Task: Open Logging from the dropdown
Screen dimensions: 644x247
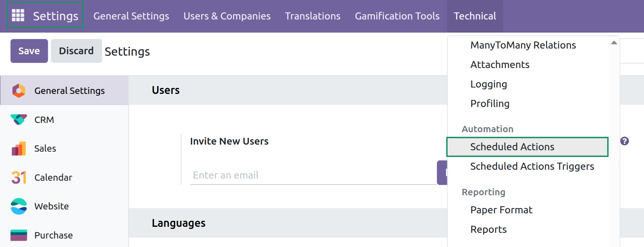Action: (x=489, y=84)
